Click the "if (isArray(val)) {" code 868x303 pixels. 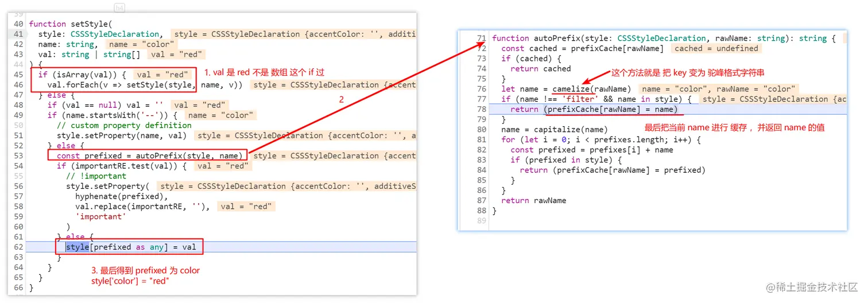pos(82,75)
